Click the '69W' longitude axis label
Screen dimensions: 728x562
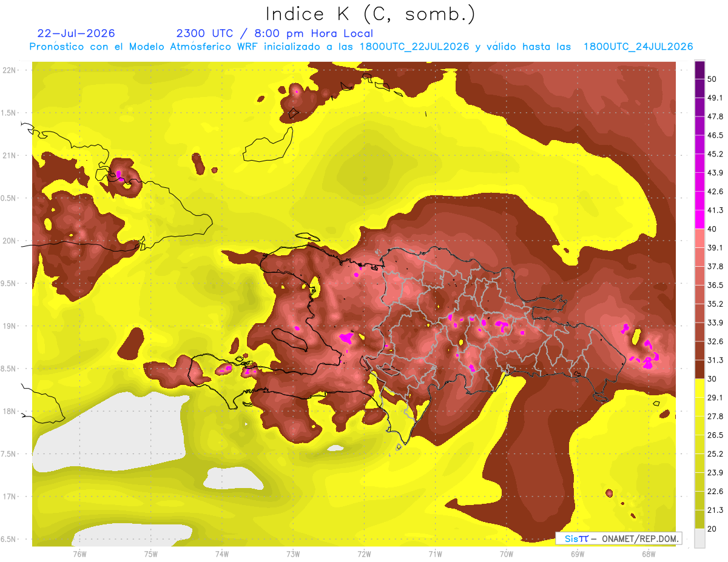(578, 554)
